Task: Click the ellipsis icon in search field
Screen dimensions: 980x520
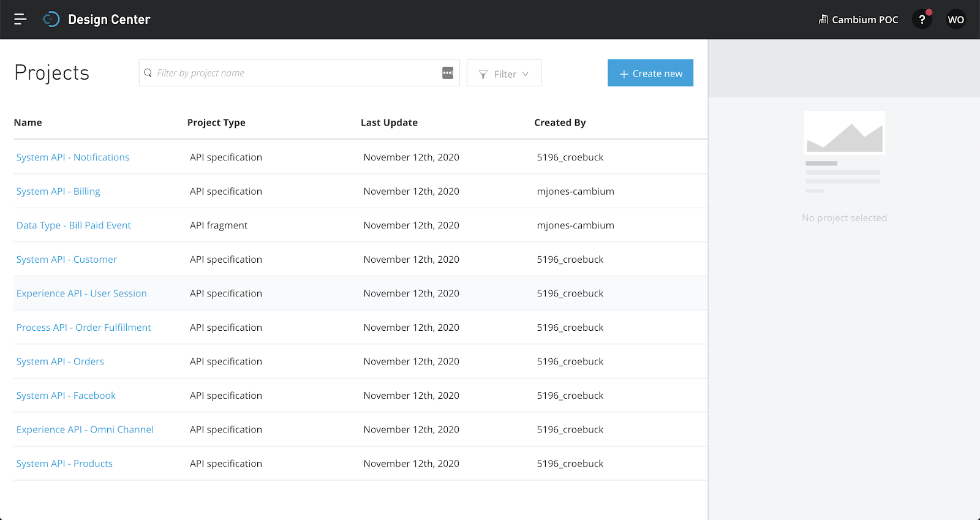Action: [448, 73]
